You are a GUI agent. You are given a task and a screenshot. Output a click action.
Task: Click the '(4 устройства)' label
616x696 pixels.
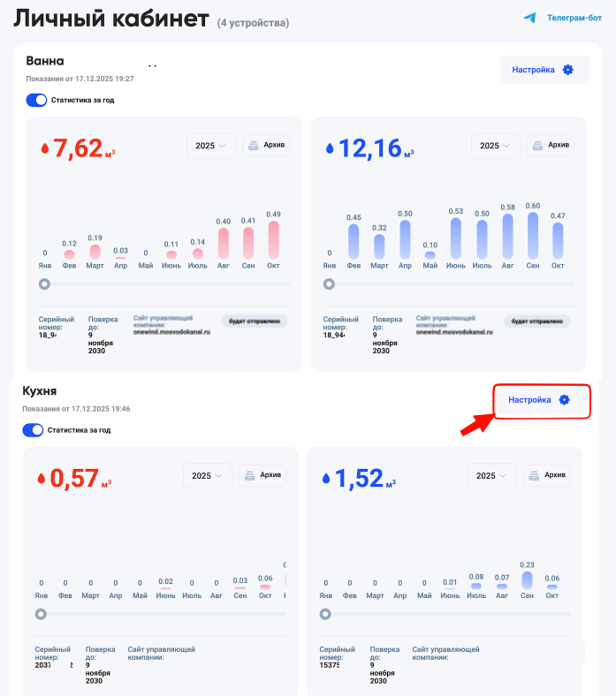(253, 23)
